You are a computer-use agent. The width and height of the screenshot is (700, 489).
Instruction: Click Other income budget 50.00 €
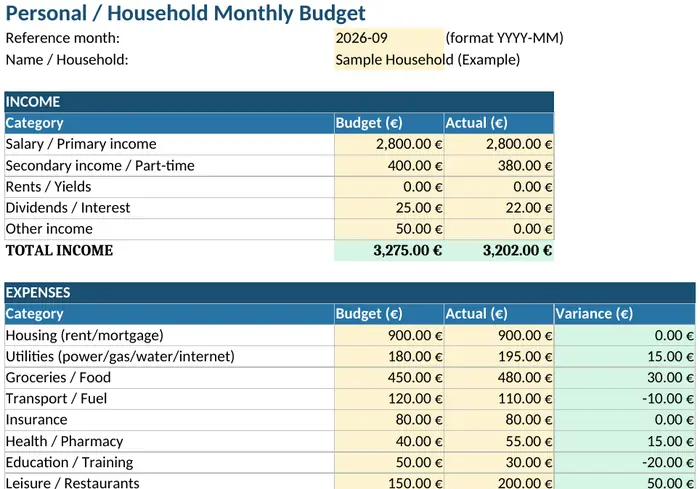click(389, 229)
